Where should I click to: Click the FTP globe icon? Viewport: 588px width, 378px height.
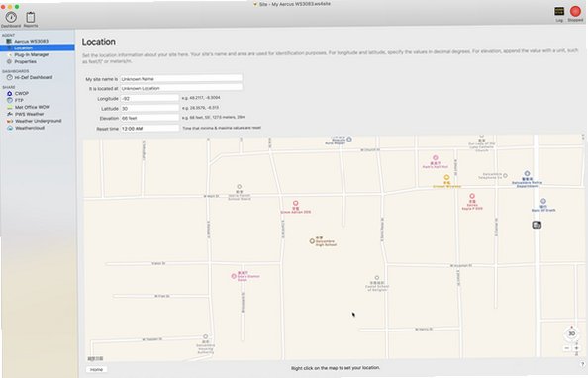pos(10,100)
